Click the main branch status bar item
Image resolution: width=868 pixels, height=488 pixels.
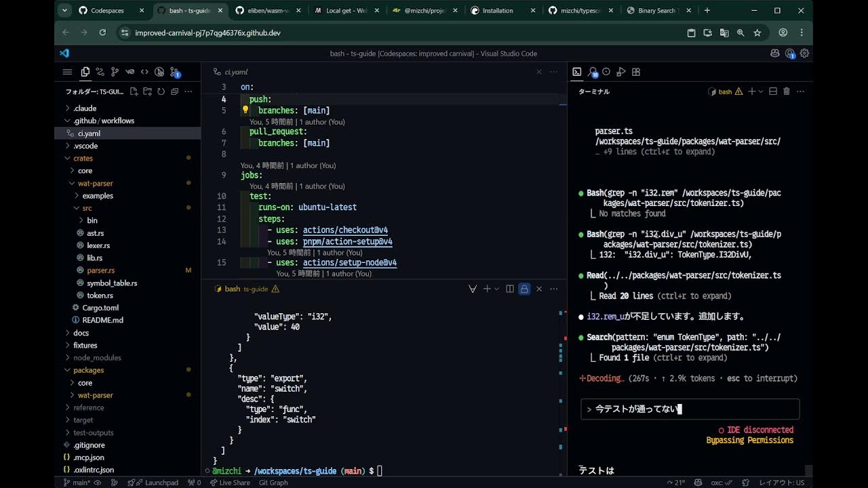point(77,483)
